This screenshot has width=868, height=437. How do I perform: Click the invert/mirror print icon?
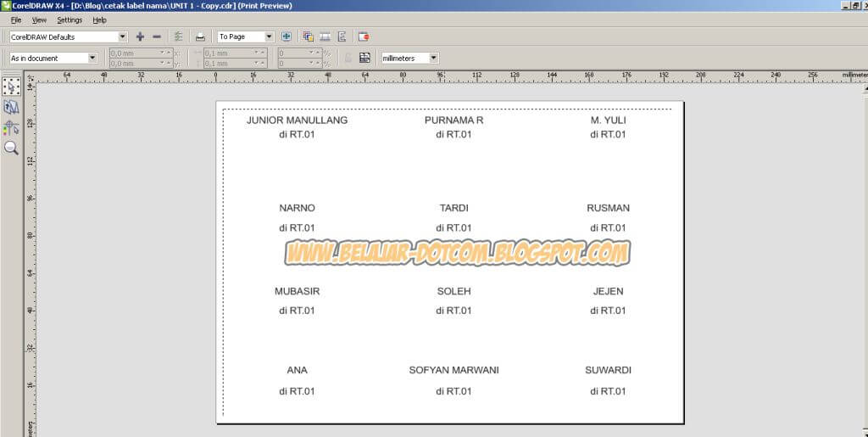[325, 36]
